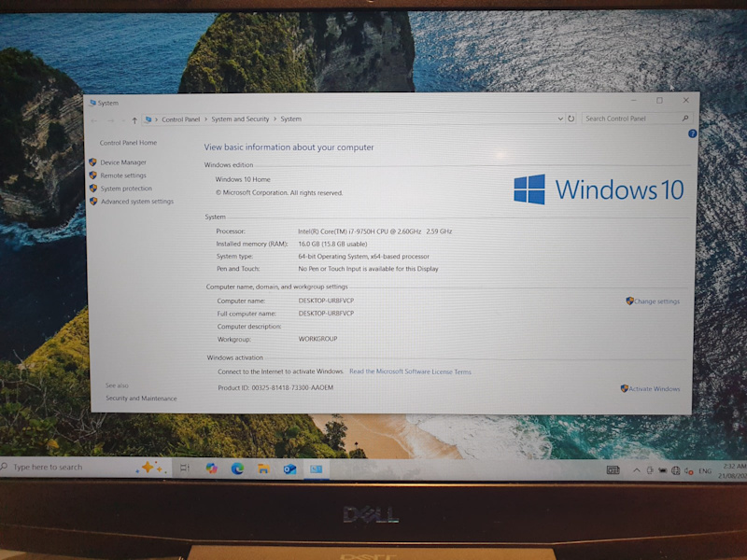Open Device Manager from the sidebar

pos(123,162)
